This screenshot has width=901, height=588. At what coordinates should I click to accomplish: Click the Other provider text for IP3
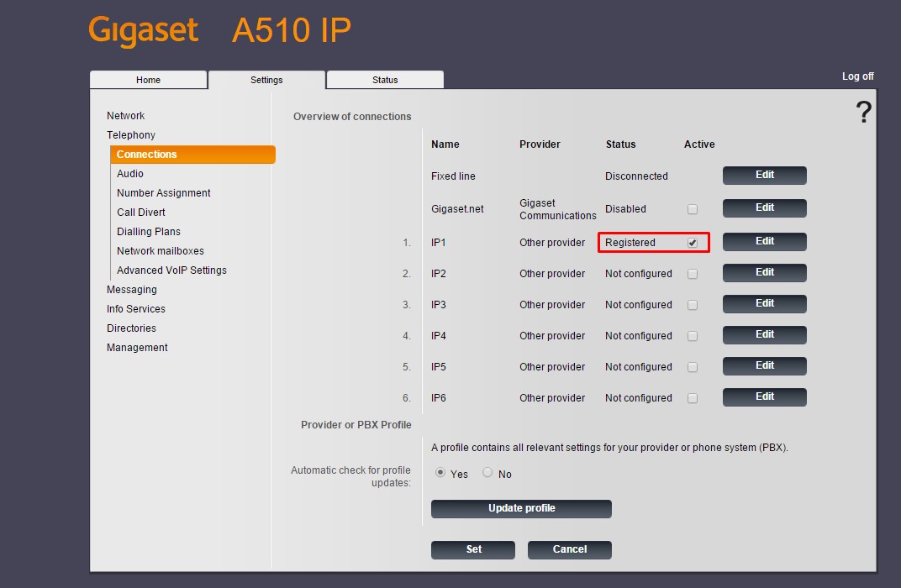click(552, 305)
